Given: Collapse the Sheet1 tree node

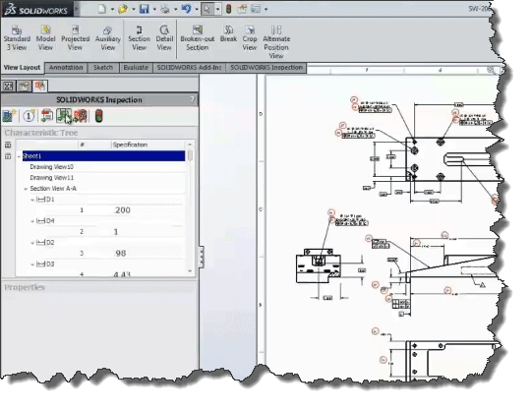Looking at the screenshot, I should pos(19,156).
